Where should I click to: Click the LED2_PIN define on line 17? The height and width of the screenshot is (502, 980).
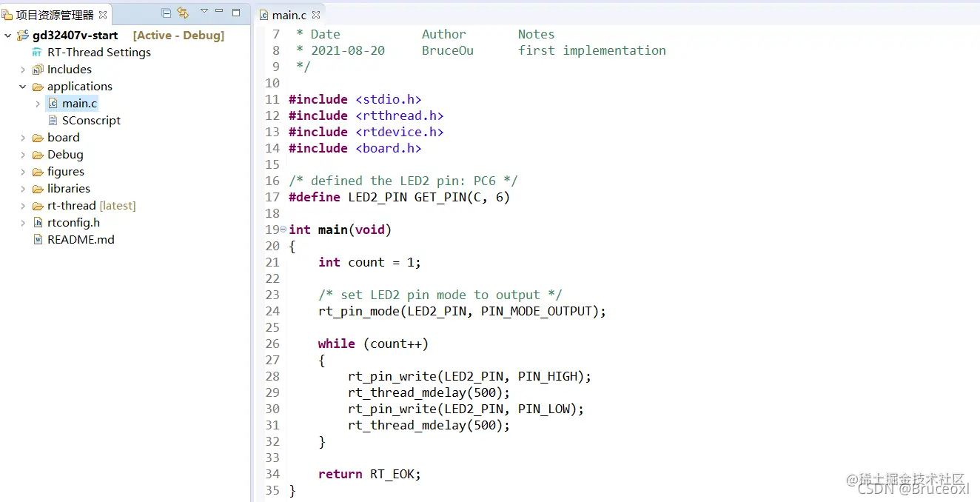(377, 197)
